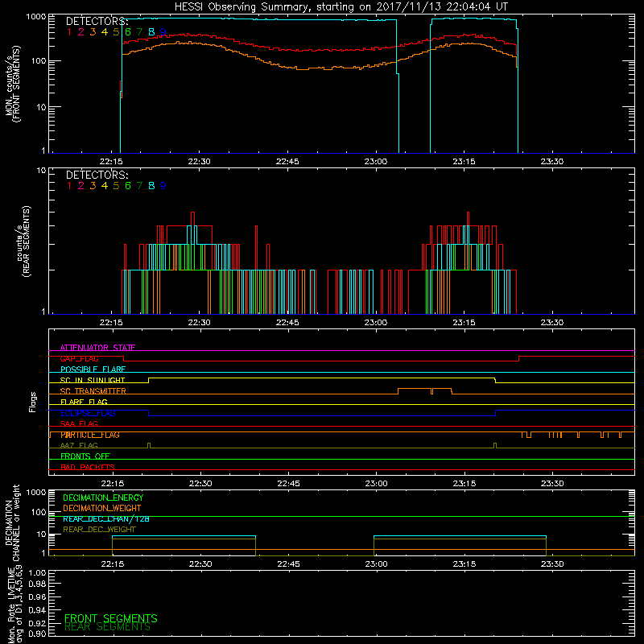The height and width of the screenshot is (644, 644).
Task: Click the counts/s (REAR SEGMENTS) axis title
Action: click(x=23, y=241)
